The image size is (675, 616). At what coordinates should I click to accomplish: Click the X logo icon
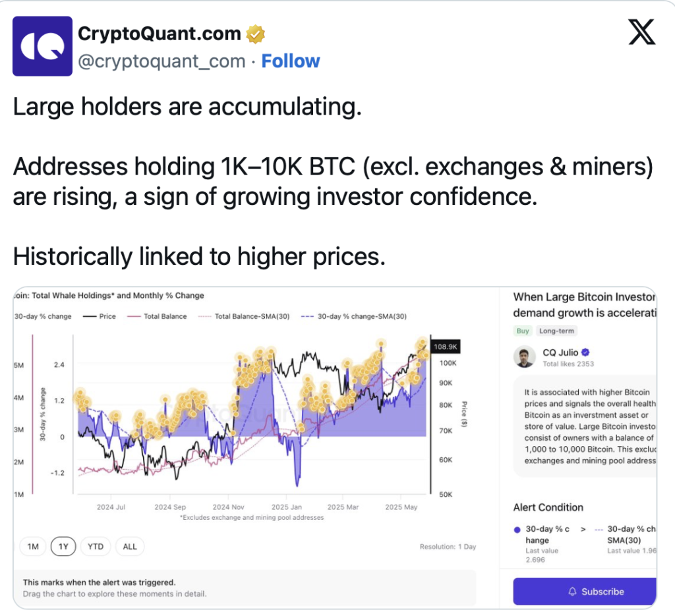[642, 32]
